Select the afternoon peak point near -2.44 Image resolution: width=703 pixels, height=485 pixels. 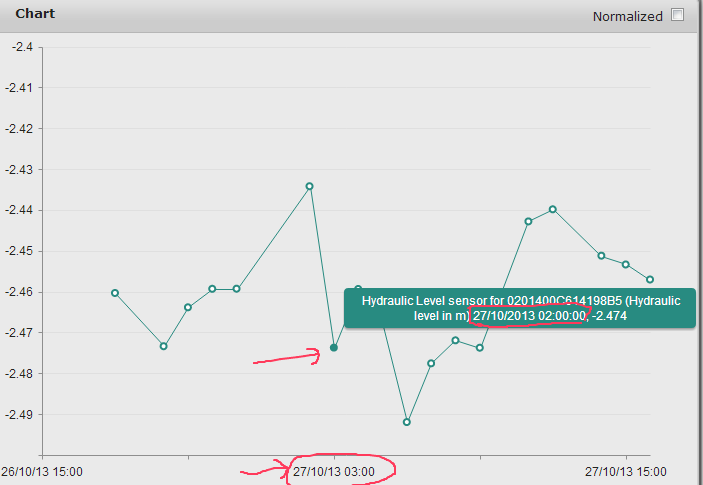tap(552, 209)
